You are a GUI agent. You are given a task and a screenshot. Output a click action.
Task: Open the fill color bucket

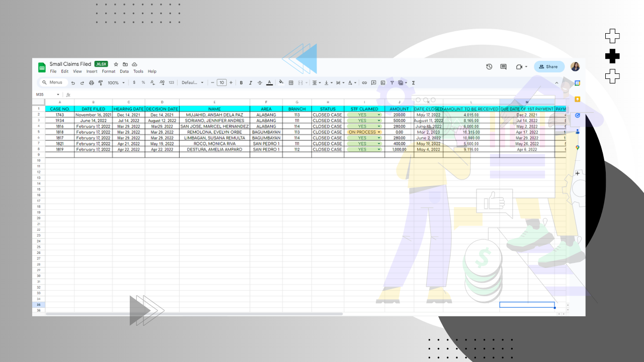point(281,82)
